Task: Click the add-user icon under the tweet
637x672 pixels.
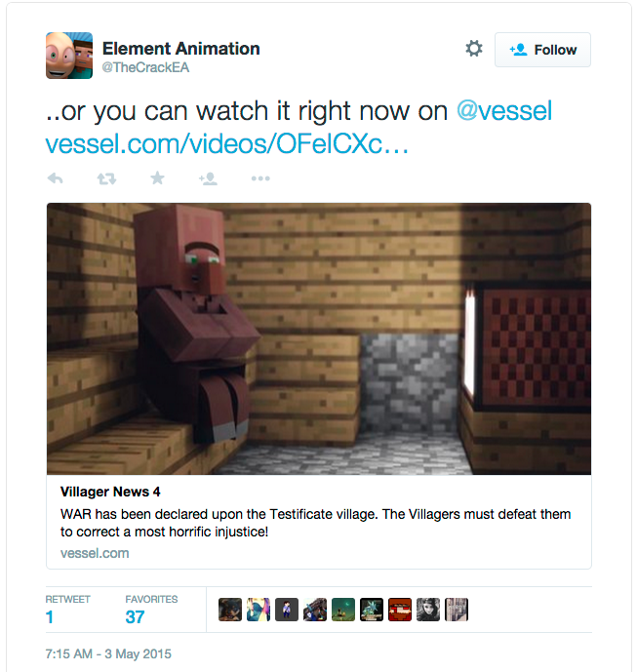Action: point(209,178)
